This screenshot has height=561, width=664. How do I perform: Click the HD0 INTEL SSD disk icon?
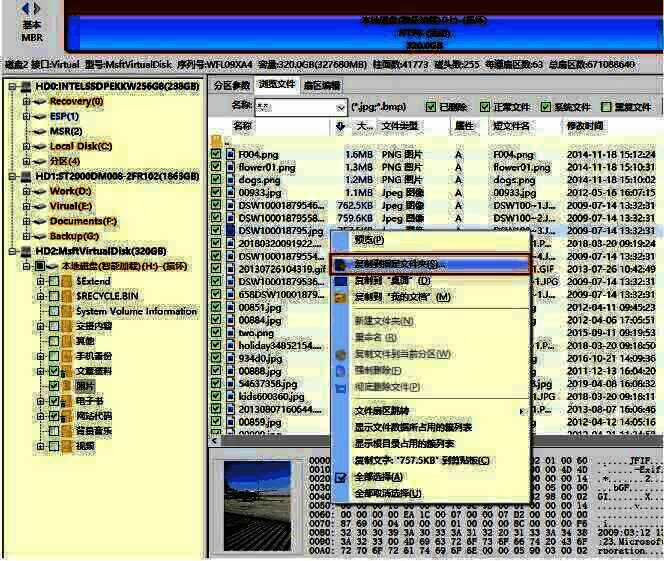tap(26, 86)
